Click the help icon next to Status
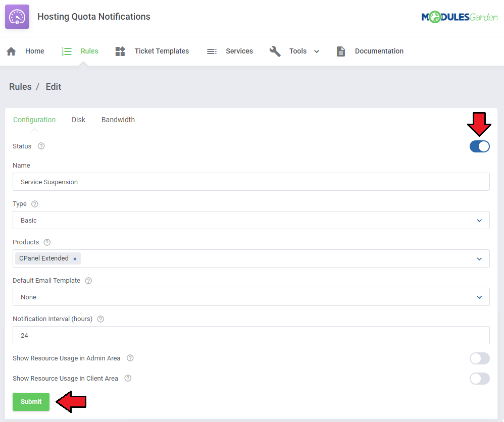This screenshot has height=422, width=504. pos(41,146)
